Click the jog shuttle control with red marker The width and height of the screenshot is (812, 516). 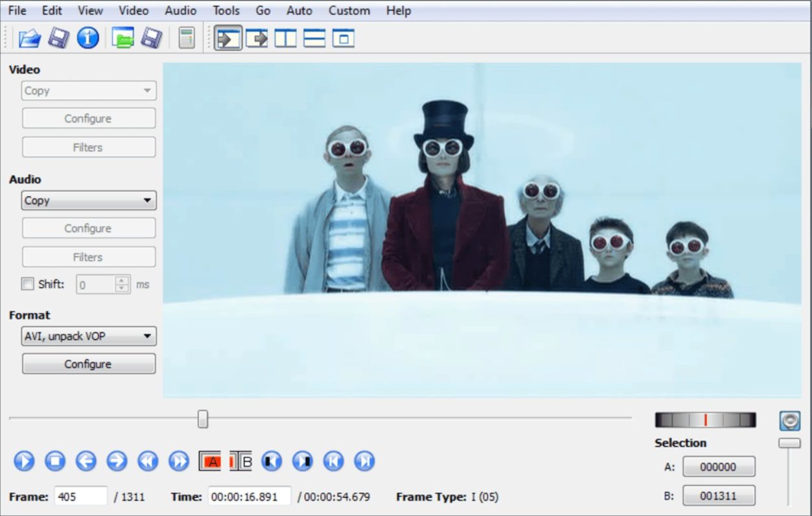(706, 420)
